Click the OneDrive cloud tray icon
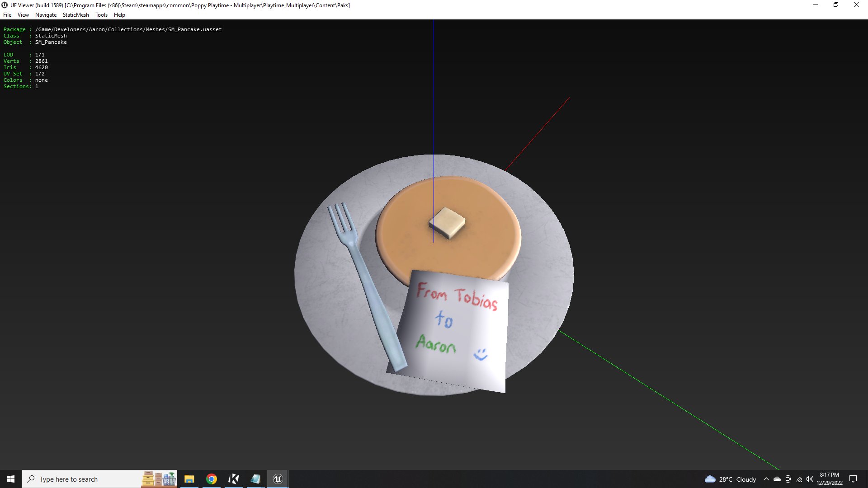This screenshot has width=868, height=488. 777,479
